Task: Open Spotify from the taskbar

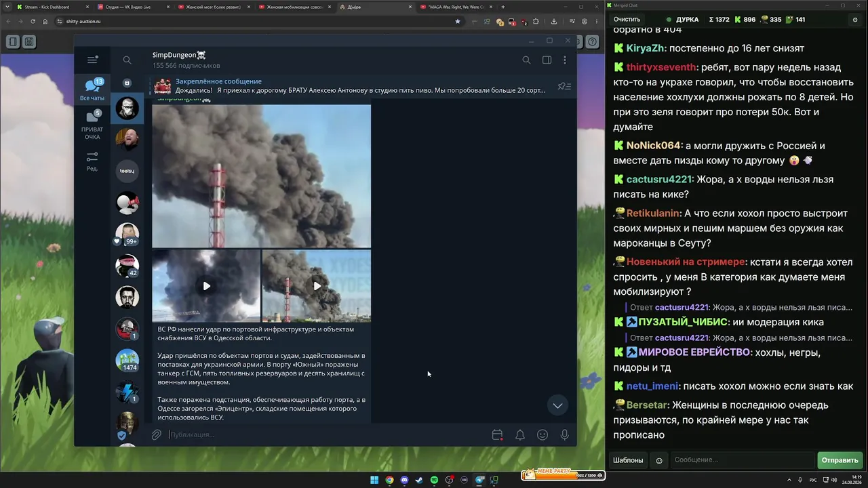Action: point(434,481)
